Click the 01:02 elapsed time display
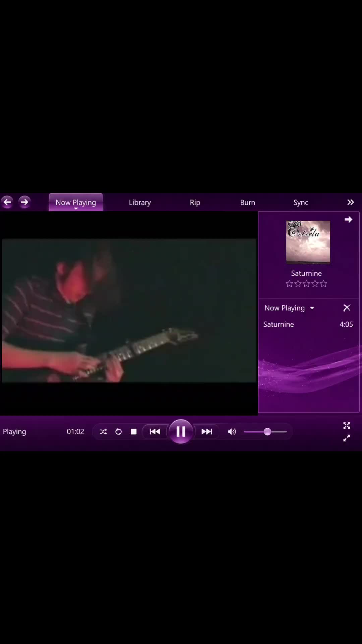The image size is (362, 644). [x=75, y=432]
